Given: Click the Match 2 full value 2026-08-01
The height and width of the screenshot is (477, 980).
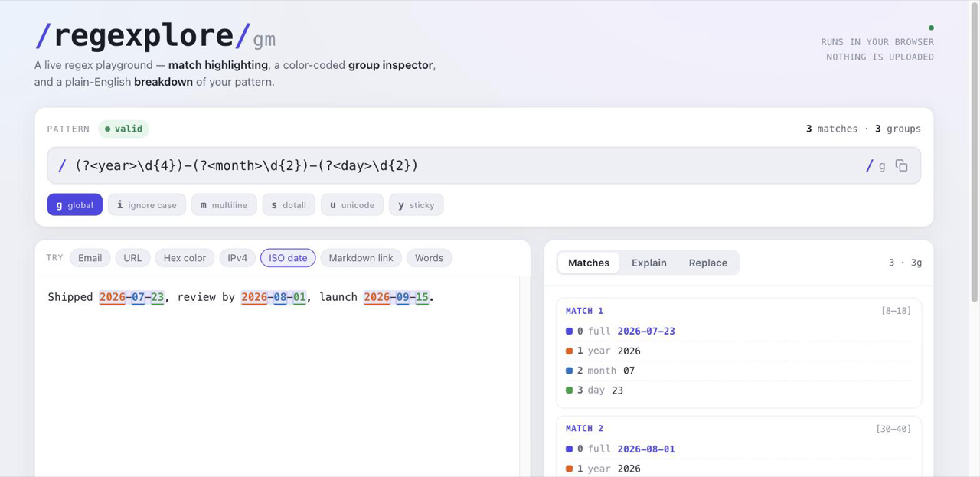Looking at the screenshot, I should tap(646, 449).
